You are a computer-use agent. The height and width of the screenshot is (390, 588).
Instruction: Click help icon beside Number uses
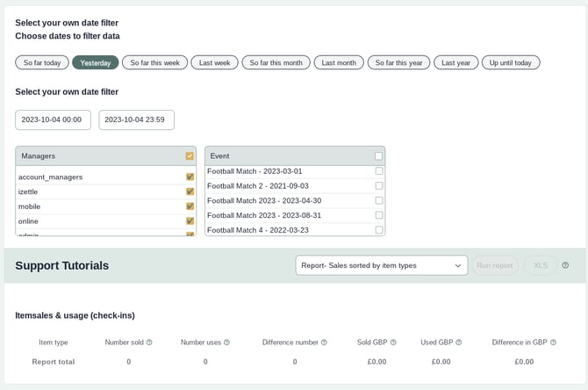226,343
